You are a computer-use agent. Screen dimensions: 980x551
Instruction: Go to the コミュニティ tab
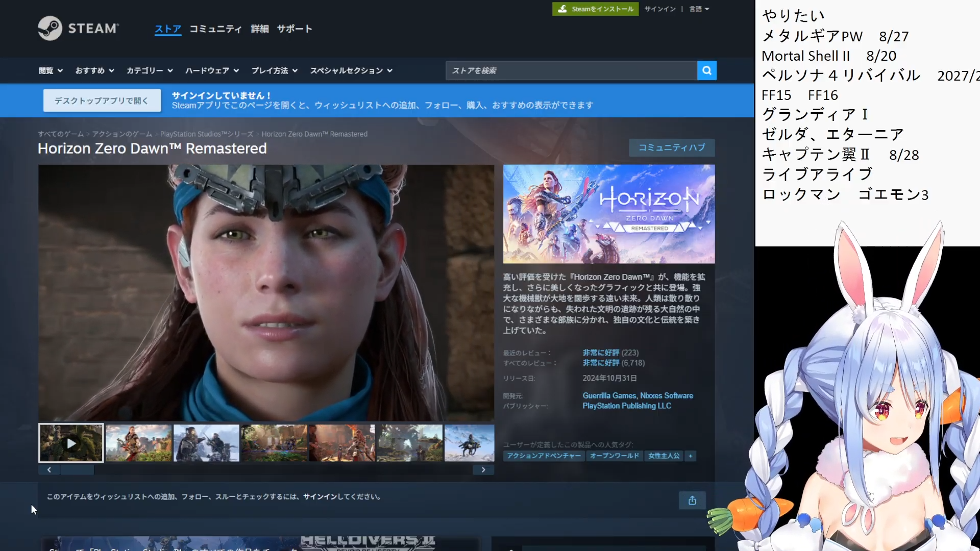[x=215, y=29]
